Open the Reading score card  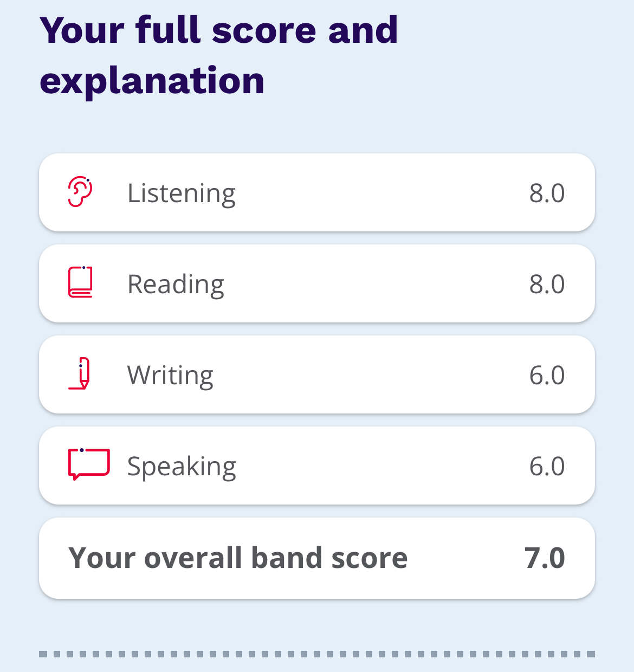[x=317, y=283]
